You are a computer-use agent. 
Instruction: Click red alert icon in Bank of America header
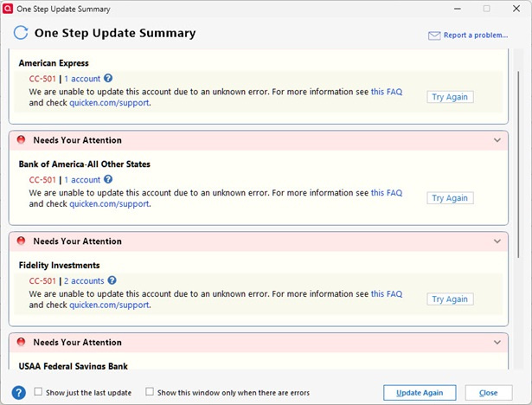(21, 139)
